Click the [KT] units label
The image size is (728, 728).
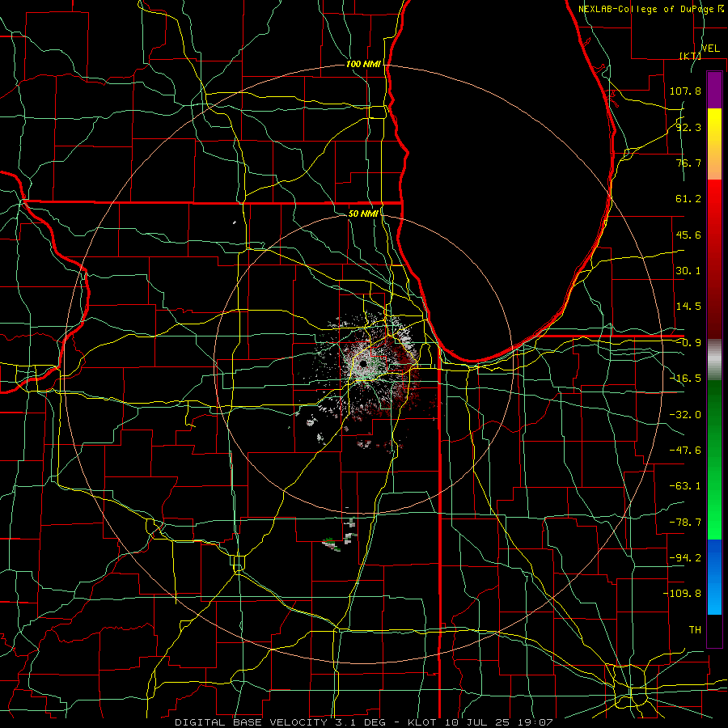[689, 56]
